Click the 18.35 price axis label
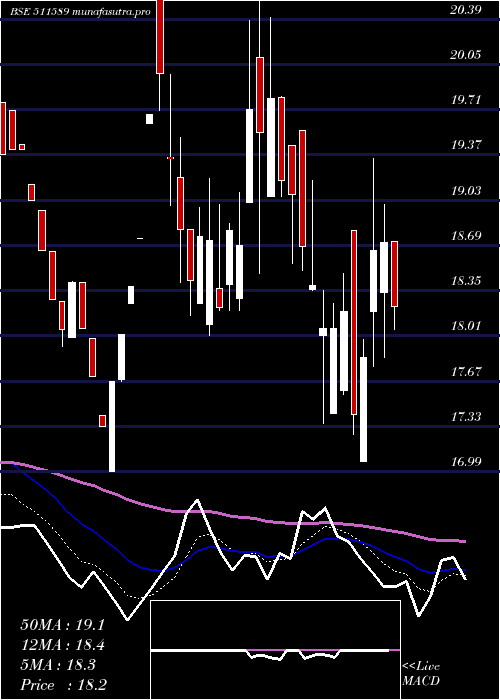The image size is (500, 700). (466, 281)
